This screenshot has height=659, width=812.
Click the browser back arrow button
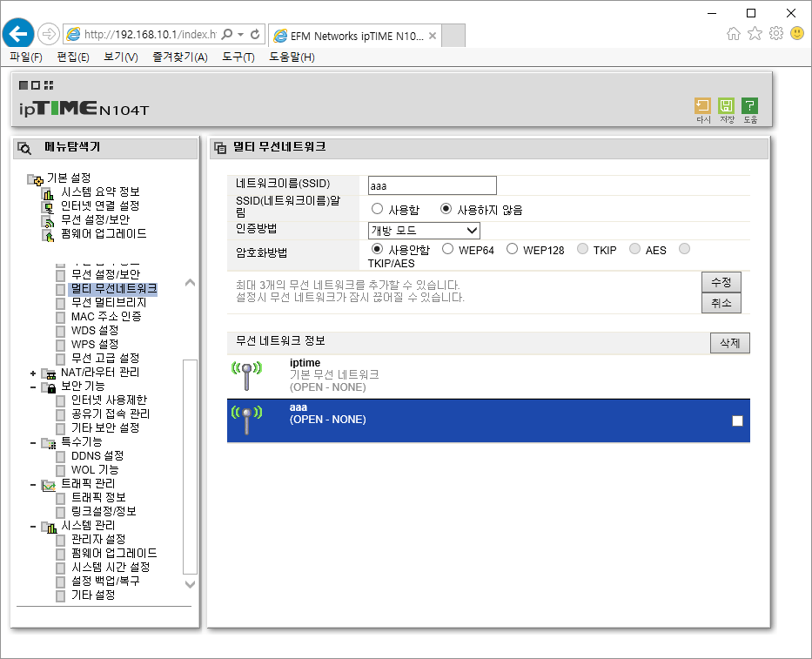[x=18, y=34]
